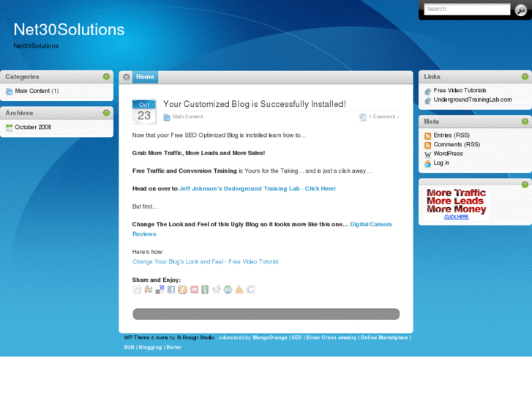This screenshot has width=532, height=399.
Task: Share post on Mixx
Action: 194,290
